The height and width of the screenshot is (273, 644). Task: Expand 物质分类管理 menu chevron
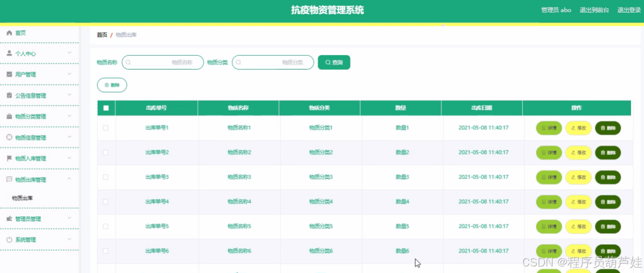(x=69, y=116)
